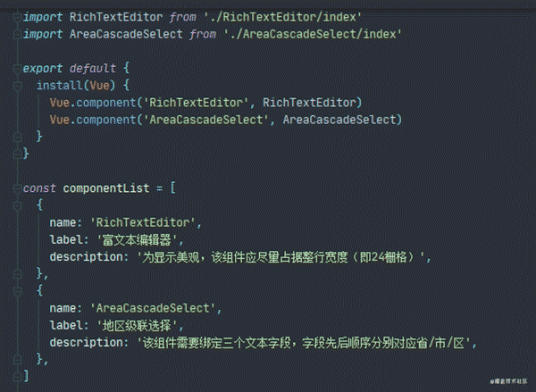This screenshot has height=392, width=536.
Task: Collapse the RichTextEditor object fold marker
Action: (17, 204)
